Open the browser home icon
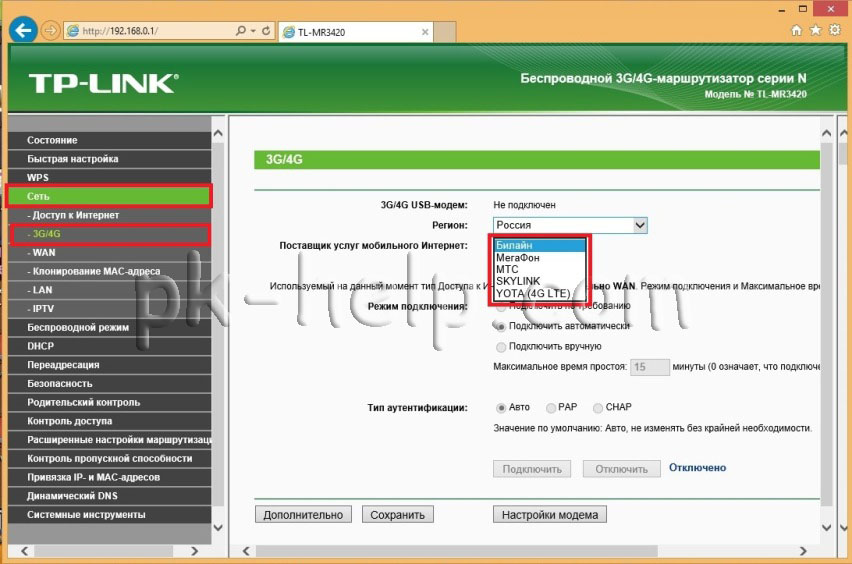Viewport: 852px width, 564px height. pos(796,30)
